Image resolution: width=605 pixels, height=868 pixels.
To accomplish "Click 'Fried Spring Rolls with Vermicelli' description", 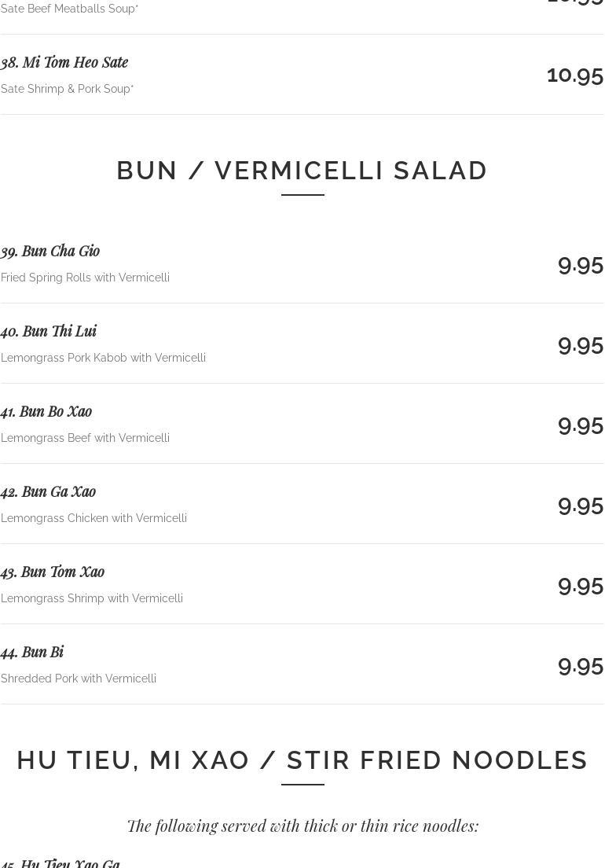I will (85, 278).
